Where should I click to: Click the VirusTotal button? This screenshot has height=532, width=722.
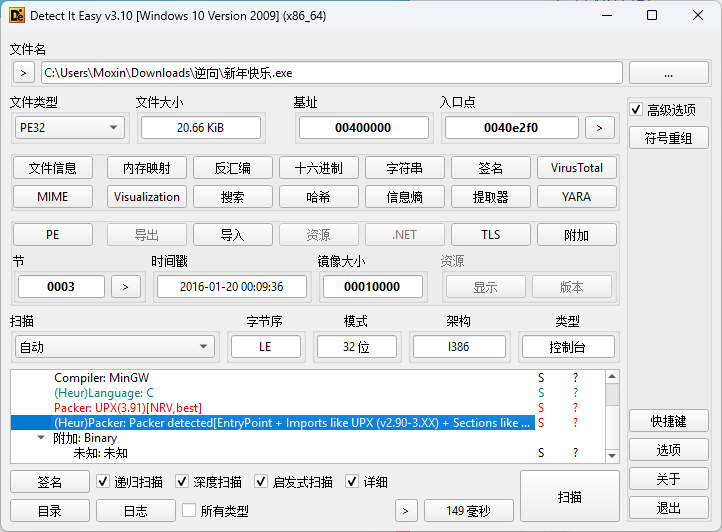[576, 168]
